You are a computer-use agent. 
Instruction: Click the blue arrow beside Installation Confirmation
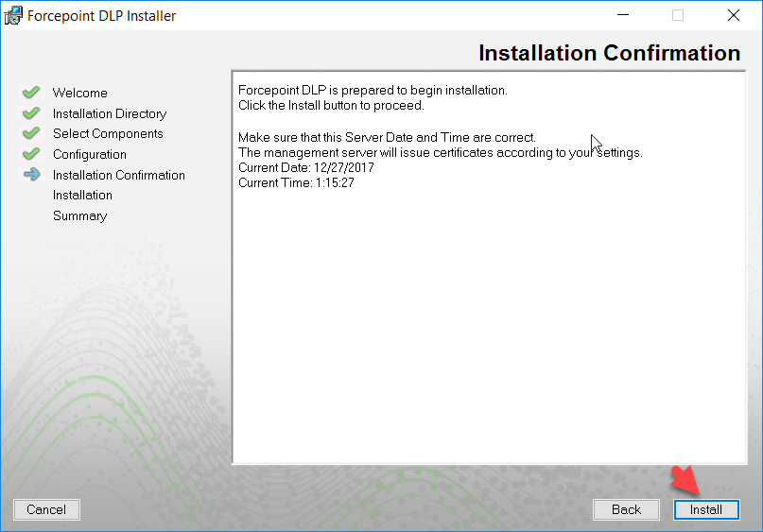32,174
